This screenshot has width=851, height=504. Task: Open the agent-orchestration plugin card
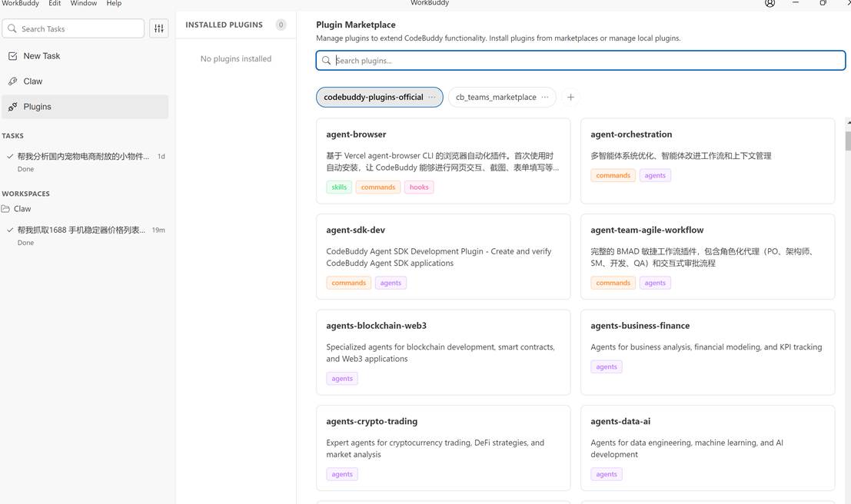708,161
